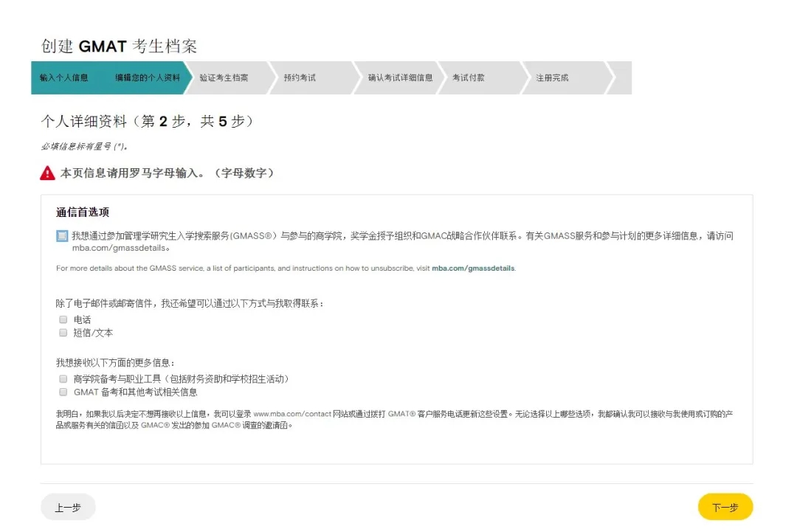Open the 确认考试详细信息 step
Screen dimensions: 797x532
(401, 77)
